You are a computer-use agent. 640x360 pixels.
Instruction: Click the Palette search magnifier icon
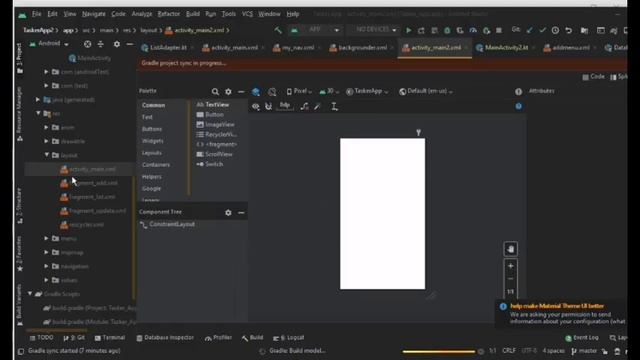tap(215, 91)
